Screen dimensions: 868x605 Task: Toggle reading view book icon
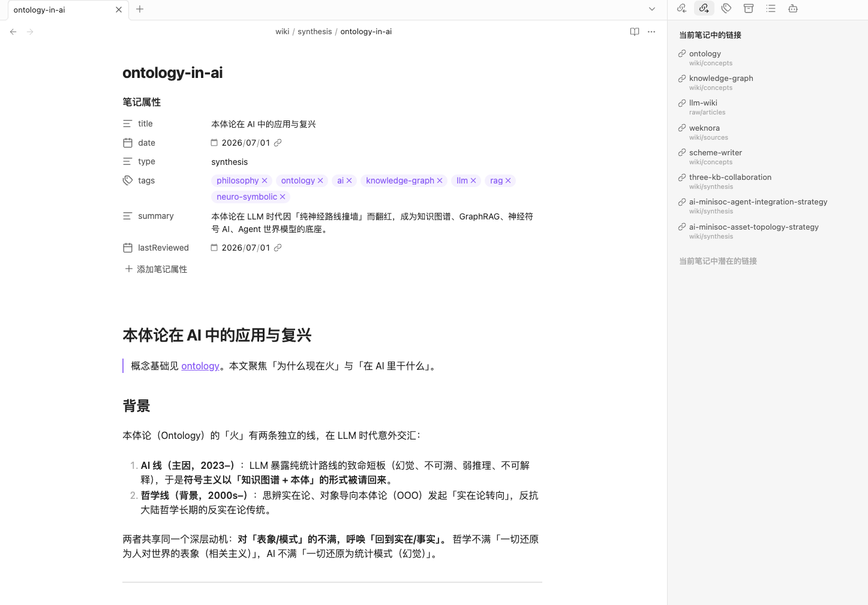pos(635,32)
